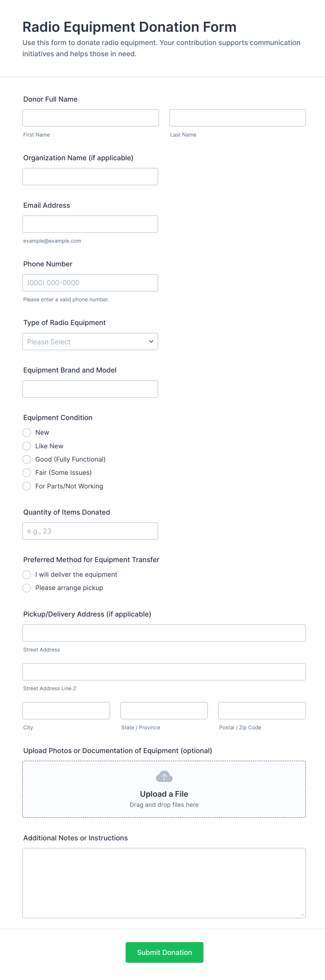Choose Good (Fully Functional) condition

click(27, 459)
